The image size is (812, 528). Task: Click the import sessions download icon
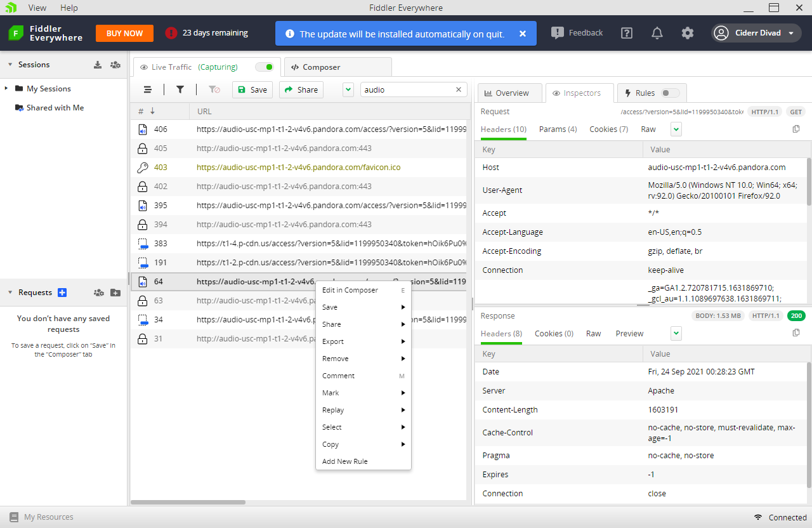pyautogui.click(x=98, y=65)
